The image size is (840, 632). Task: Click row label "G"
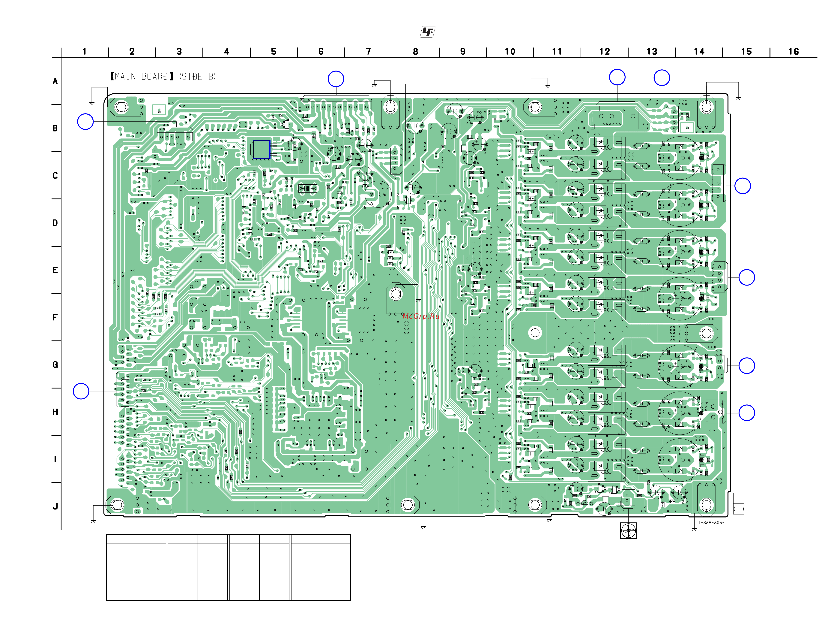[x=55, y=365]
